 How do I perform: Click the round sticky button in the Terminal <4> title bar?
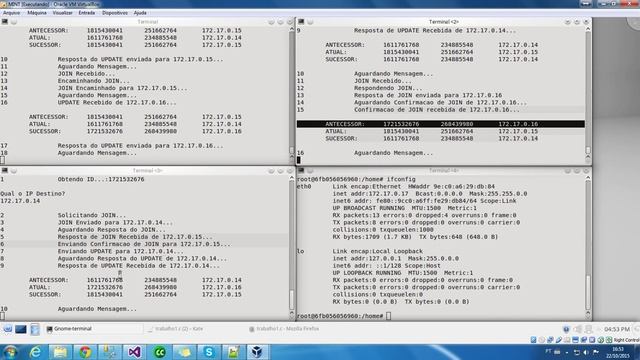(310, 170)
